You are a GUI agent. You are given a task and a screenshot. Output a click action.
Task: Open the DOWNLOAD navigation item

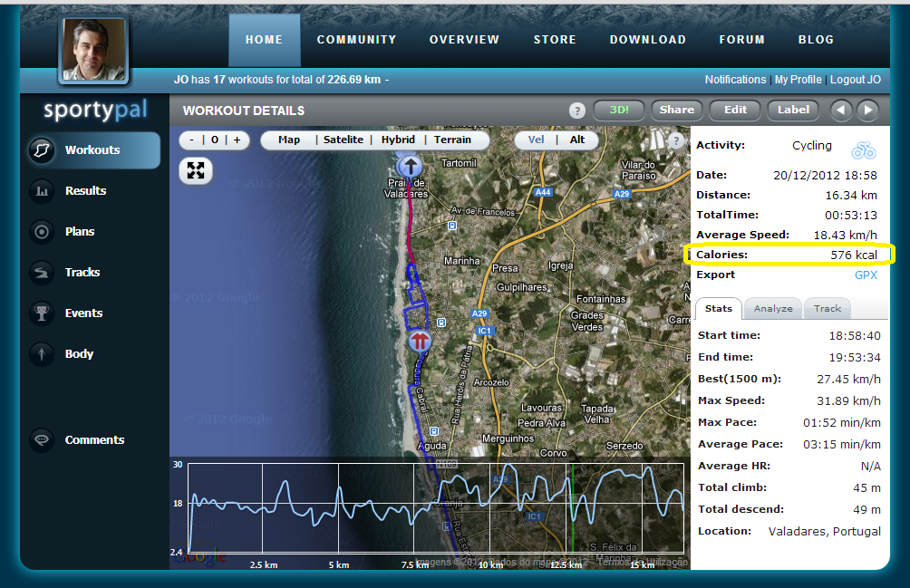coord(648,40)
